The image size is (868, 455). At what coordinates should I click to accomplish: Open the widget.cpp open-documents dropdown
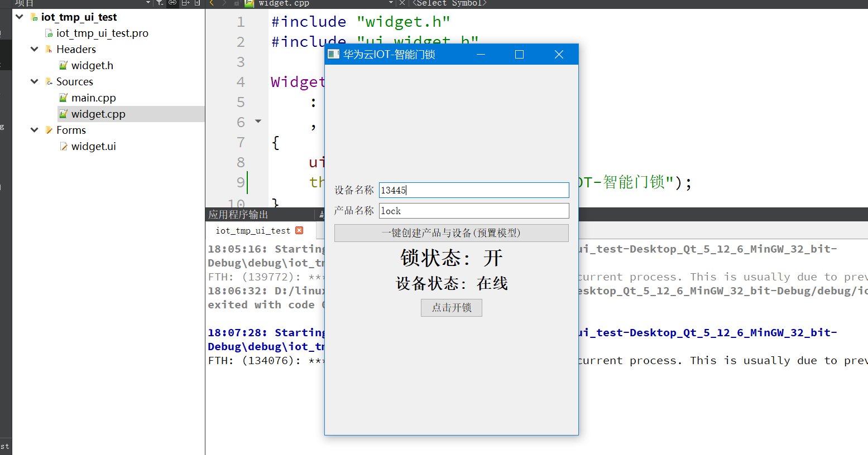pyautogui.click(x=391, y=3)
